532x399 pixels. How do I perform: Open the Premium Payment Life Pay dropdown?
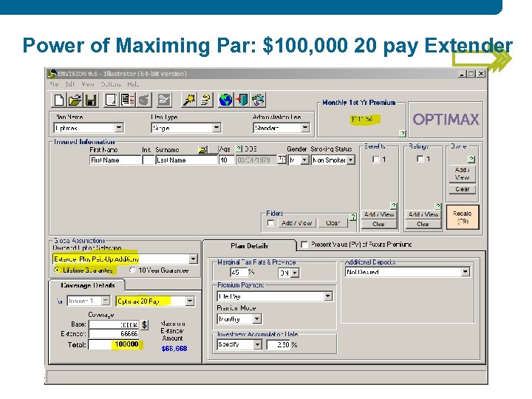[327, 296]
